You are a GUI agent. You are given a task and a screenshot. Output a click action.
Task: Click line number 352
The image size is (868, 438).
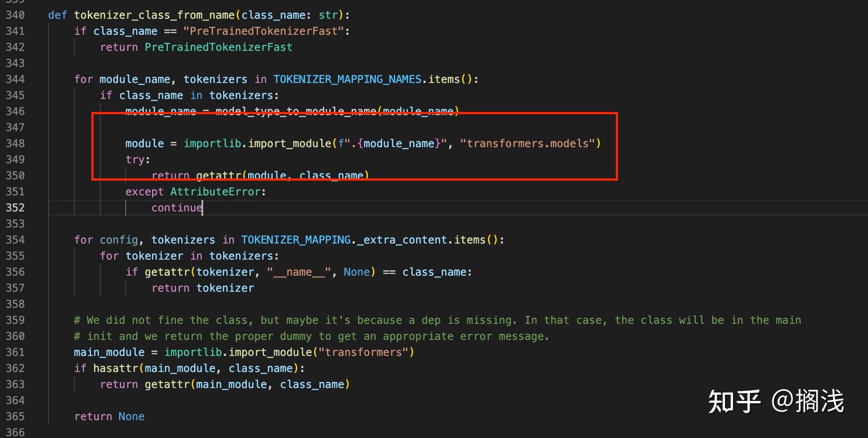pos(15,207)
